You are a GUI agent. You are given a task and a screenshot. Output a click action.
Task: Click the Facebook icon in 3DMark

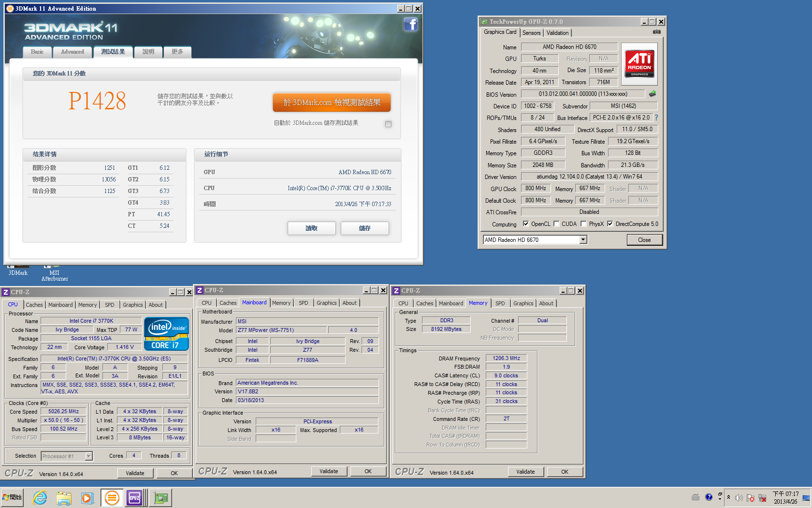click(x=410, y=24)
